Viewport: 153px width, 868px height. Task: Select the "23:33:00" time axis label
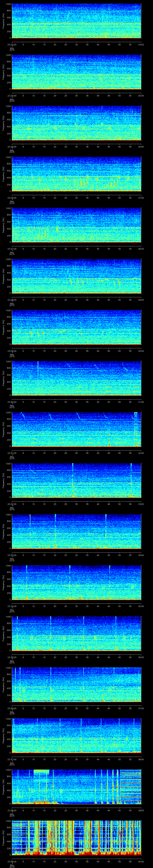pos(12,555)
